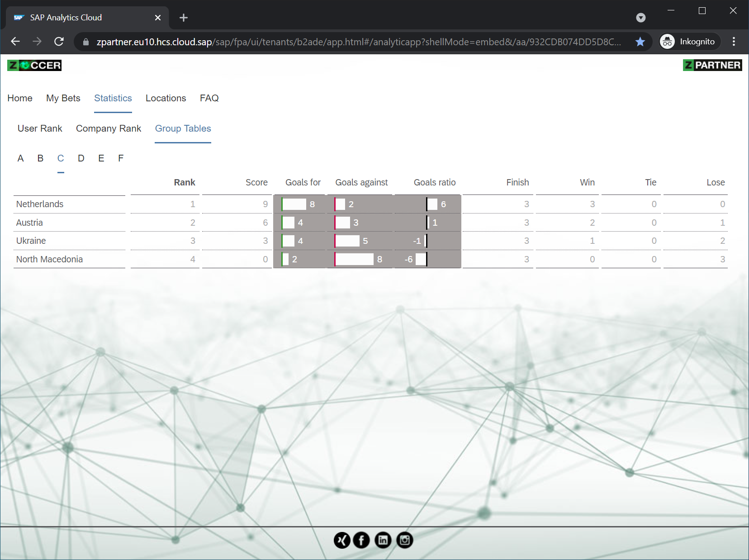
Task: Switch to the My Bets tab
Action: [63, 98]
